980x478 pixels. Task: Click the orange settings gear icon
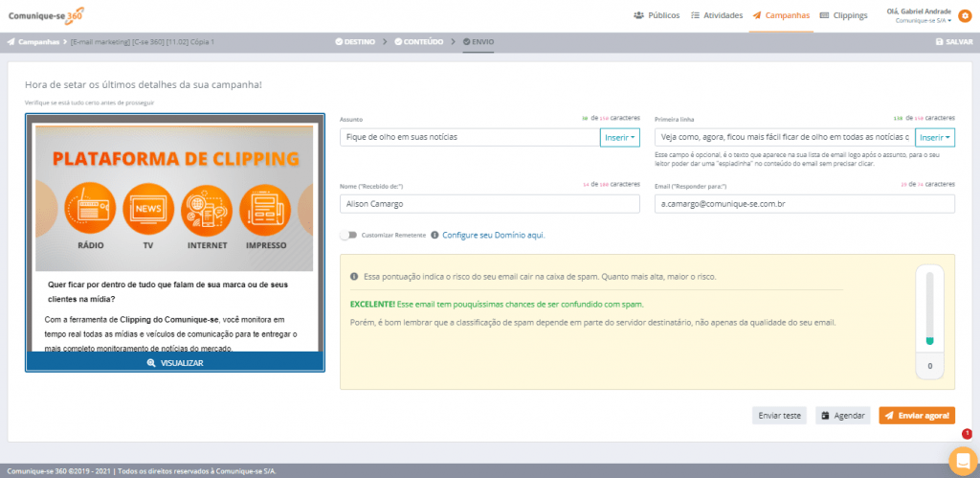click(965, 15)
